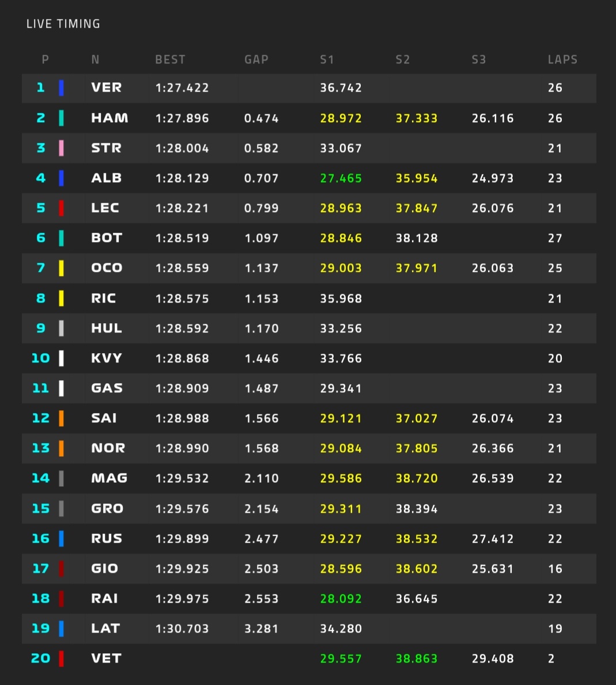This screenshot has width=616, height=685.
Task: Click the S3 column header
Action: pyautogui.click(x=479, y=59)
